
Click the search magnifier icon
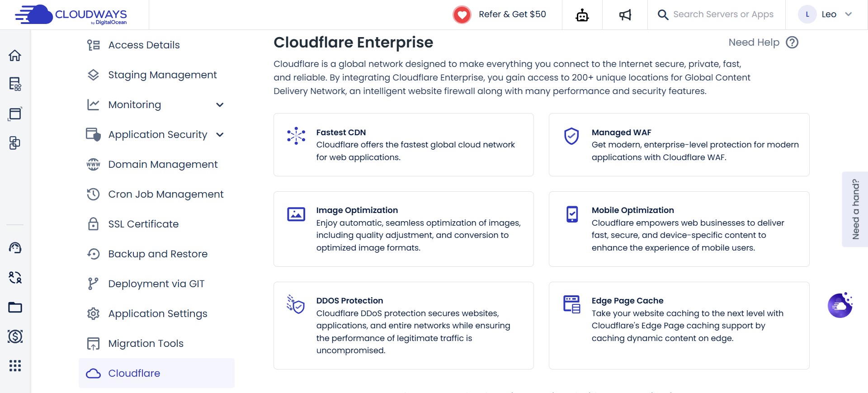[663, 15]
